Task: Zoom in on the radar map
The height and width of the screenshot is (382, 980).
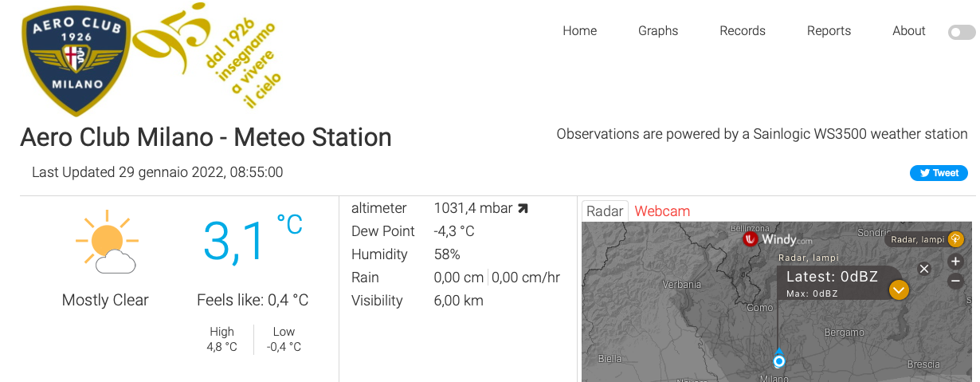Action: coord(955,262)
